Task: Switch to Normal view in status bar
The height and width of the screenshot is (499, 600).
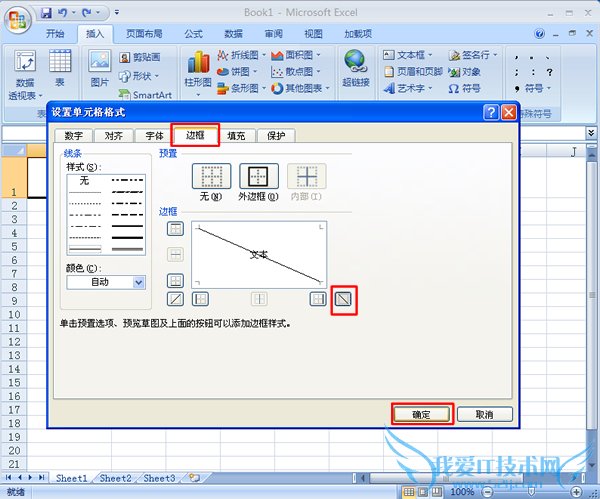Action: (409, 492)
